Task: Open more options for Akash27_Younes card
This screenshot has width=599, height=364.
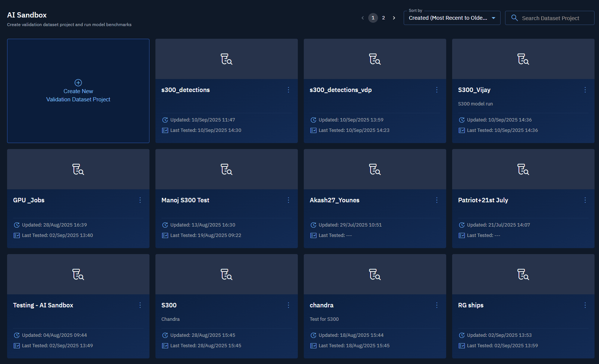Action: pyautogui.click(x=437, y=200)
